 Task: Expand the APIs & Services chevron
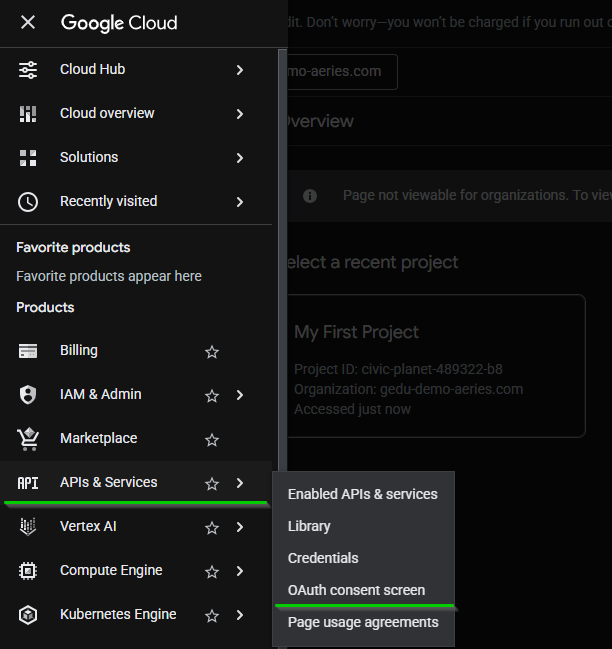(240, 483)
